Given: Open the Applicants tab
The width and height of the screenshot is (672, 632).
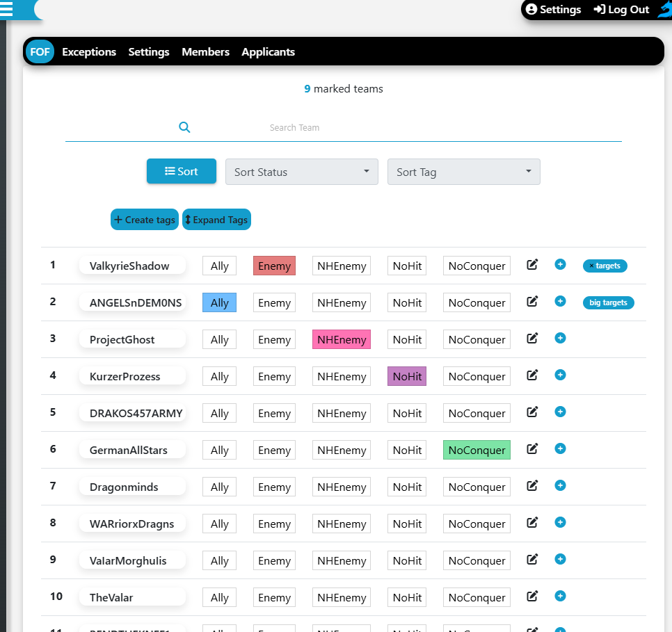Looking at the screenshot, I should [x=268, y=52].
